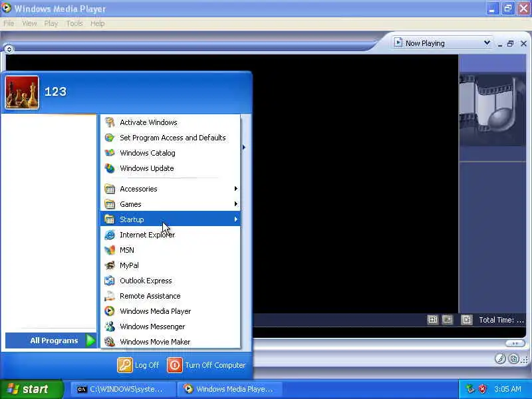Click the Startup folder icon

(x=110, y=219)
